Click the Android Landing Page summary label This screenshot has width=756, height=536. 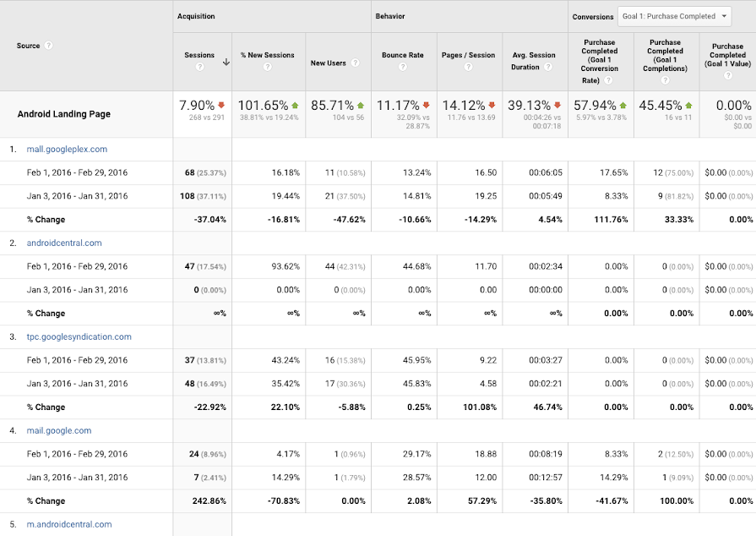click(x=63, y=114)
